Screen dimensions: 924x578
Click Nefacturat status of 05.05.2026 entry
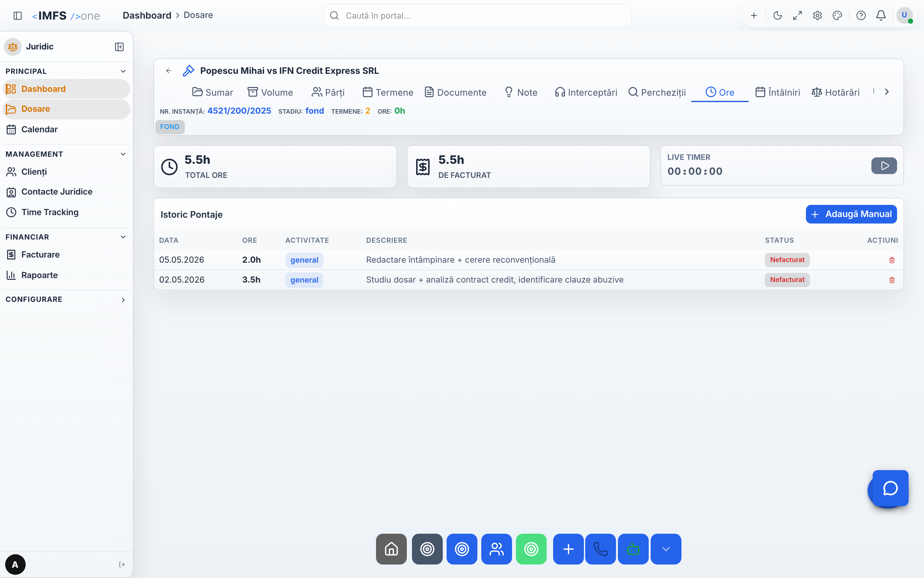(787, 260)
